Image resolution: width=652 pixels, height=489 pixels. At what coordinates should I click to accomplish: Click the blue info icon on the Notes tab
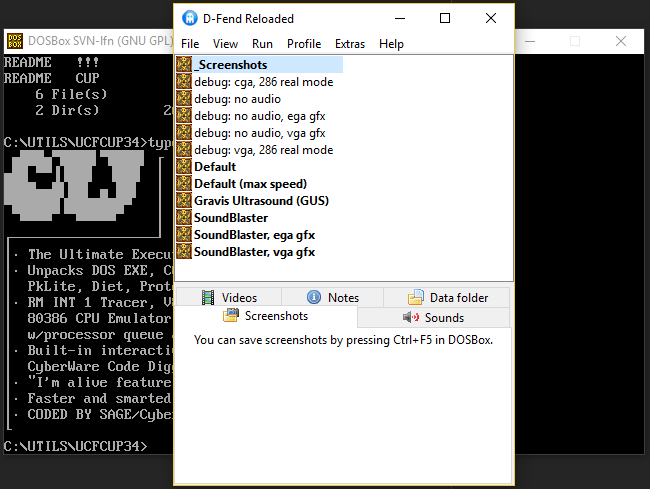tap(313, 297)
